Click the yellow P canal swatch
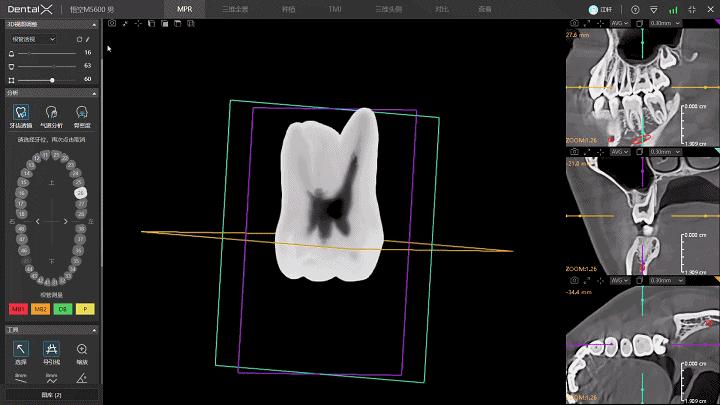The height and width of the screenshot is (405, 720). coord(85,309)
